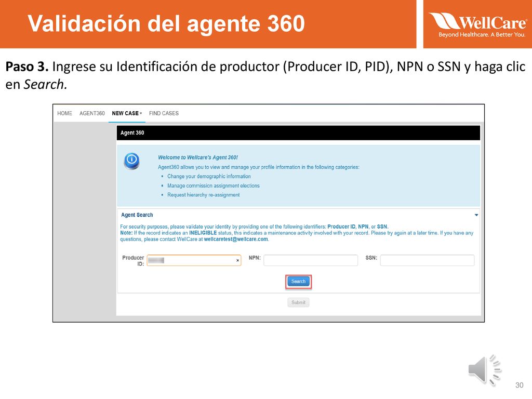Go to the HOME tab

(64, 113)
